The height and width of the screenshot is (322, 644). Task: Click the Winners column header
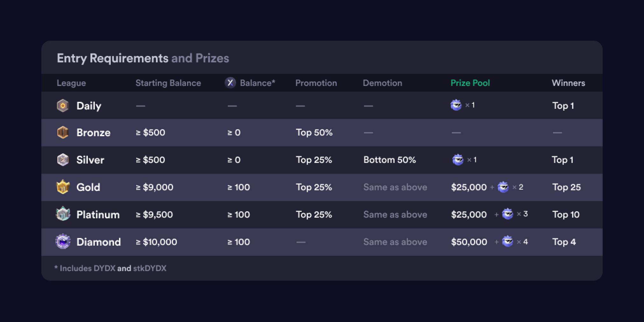568,83
